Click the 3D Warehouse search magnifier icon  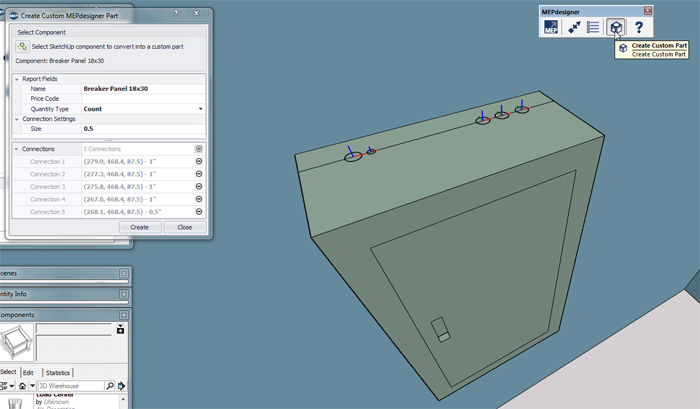109,386
